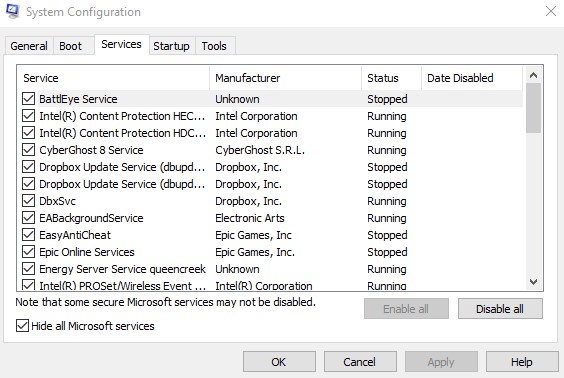Viewport: 564px width, 378px height.
Task: Toggle the Intel(R) Content Protection HEC checkbox
Action: [x=28, y=116]
